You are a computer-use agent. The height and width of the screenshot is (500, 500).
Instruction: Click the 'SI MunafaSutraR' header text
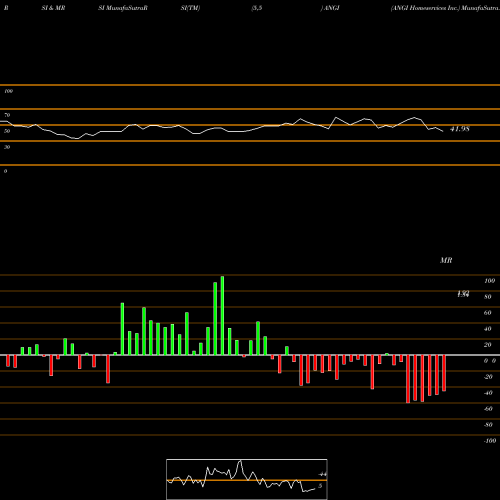click(123, 8)
